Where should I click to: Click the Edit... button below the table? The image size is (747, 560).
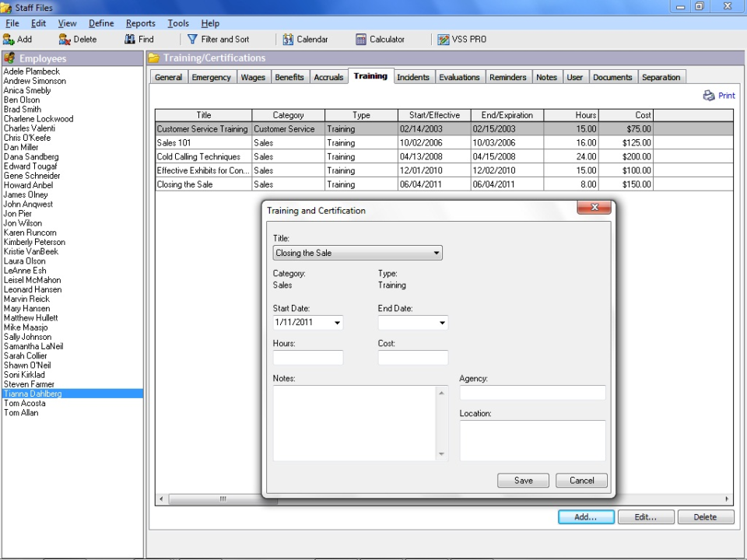[x=646, y=517]
